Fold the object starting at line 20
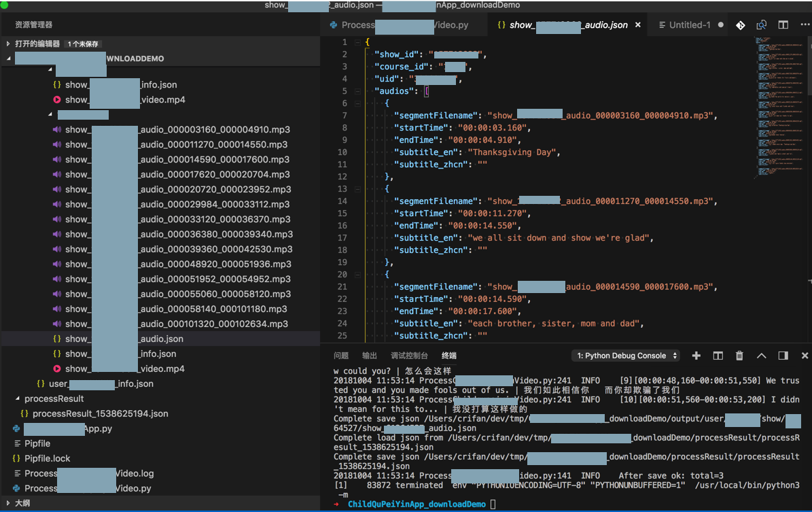The height and width of the screenshot is (512, 812). 357,275
